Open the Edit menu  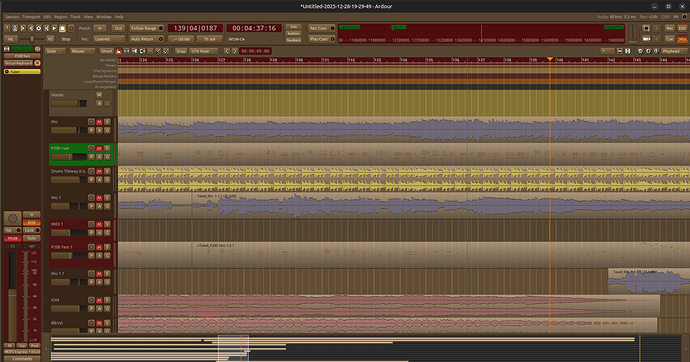point(47,17)
